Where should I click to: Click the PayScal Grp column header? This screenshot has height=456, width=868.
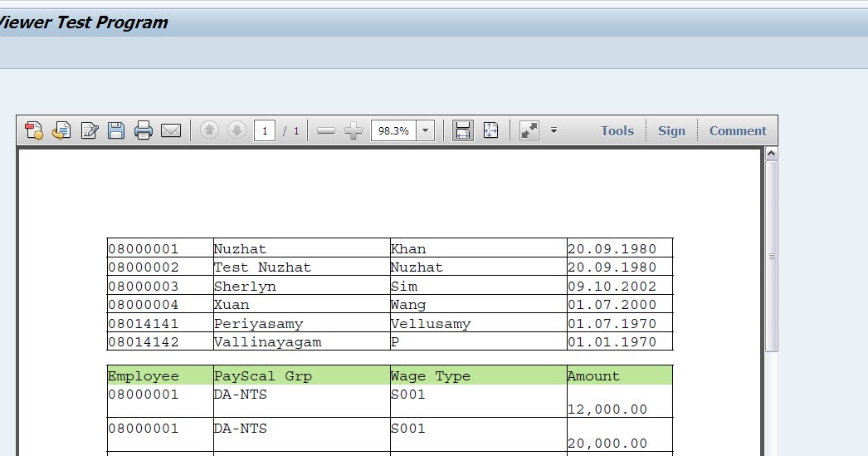[x=263, y=376]
